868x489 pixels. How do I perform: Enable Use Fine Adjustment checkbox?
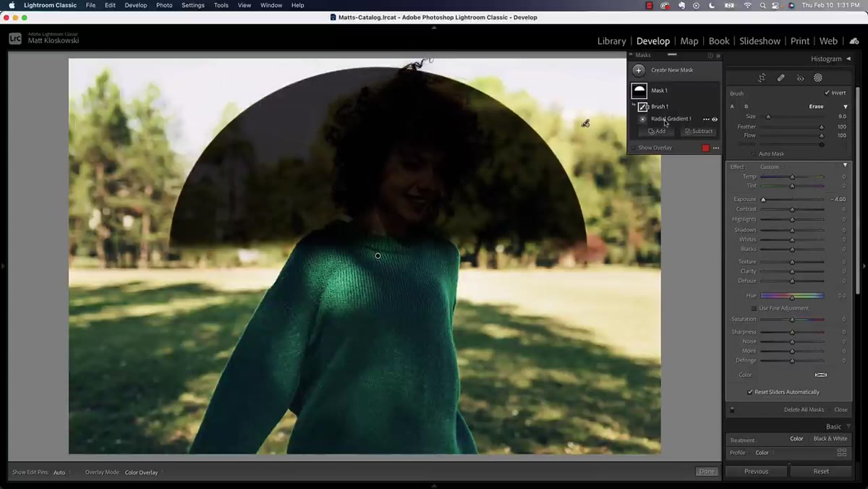(754, 308)
